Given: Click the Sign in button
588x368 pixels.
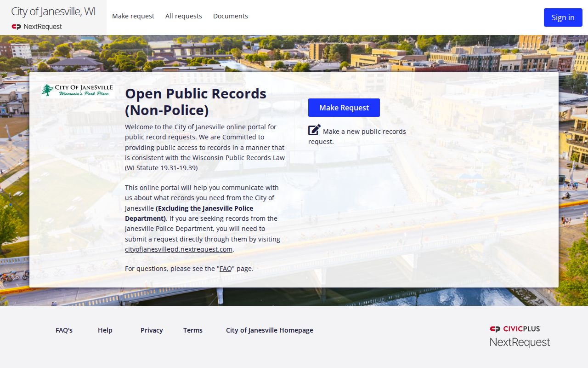Looking at the screenshot, I should (563, 17).
